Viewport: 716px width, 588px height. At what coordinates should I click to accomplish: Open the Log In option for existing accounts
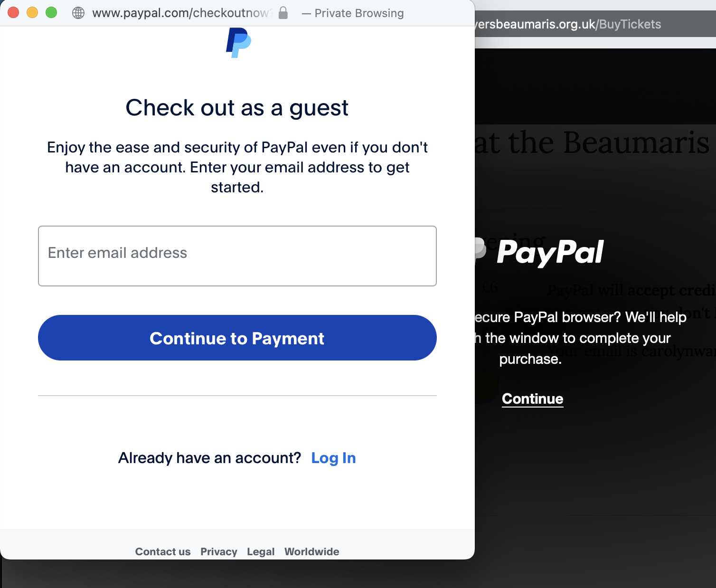[333, 457]
